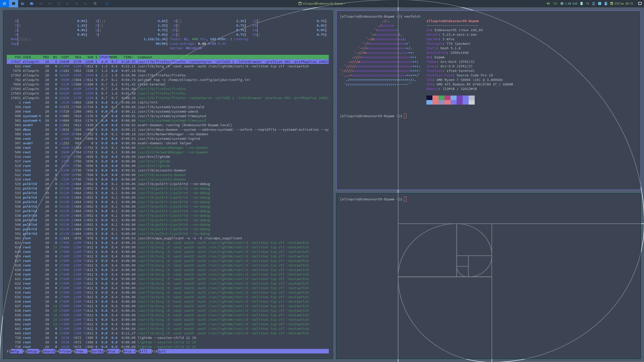Click F8 Nice + in htop
This screenshot has height=362, width=644.
point(127,351)
